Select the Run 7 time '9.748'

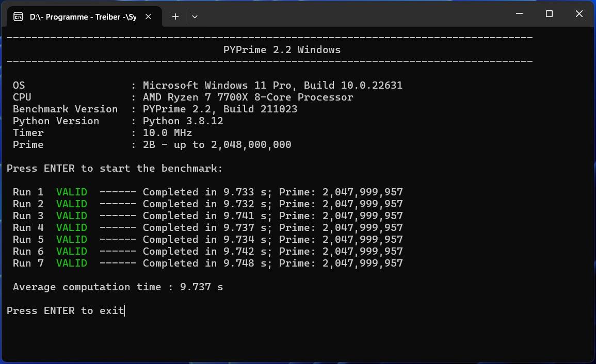[x=238, y=263]
